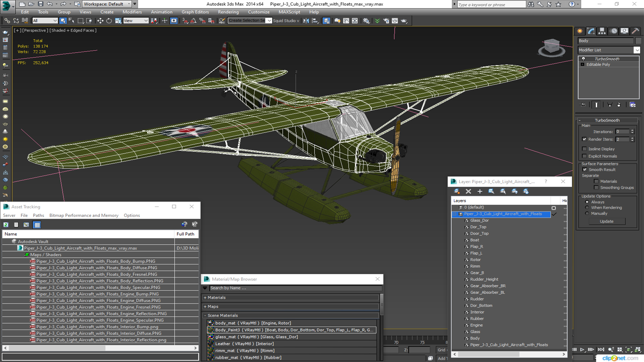Viewport: 644px width, 362px height.
Task: Select the When Rendering update option
Action: click(587, 207)
